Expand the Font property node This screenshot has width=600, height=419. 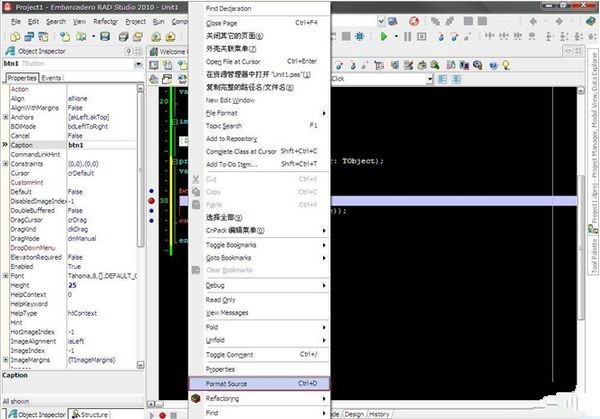pyautogui.click(x=5, y=276)
